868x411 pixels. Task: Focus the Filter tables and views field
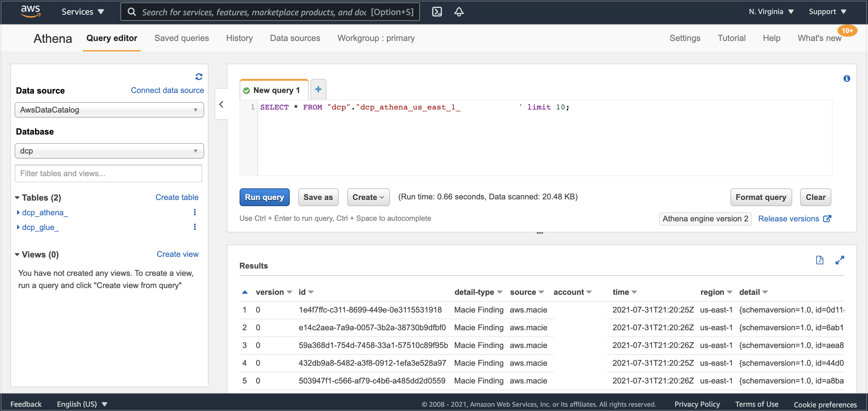coord(108,173)
